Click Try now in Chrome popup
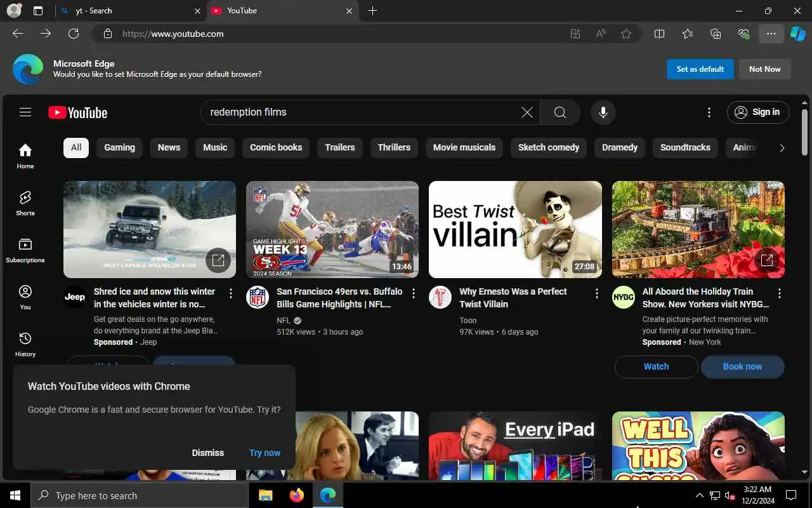Viewport: 812px width, 508px height. (265, 453)
